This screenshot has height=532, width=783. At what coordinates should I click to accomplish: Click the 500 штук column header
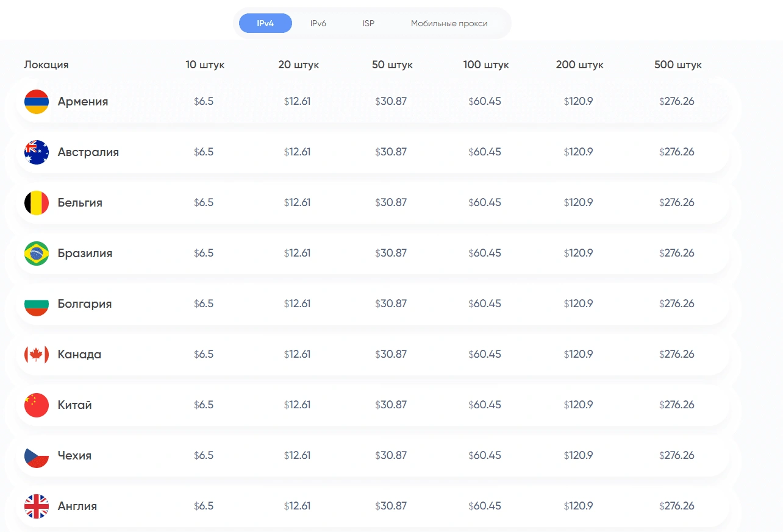tap(678, 65)
